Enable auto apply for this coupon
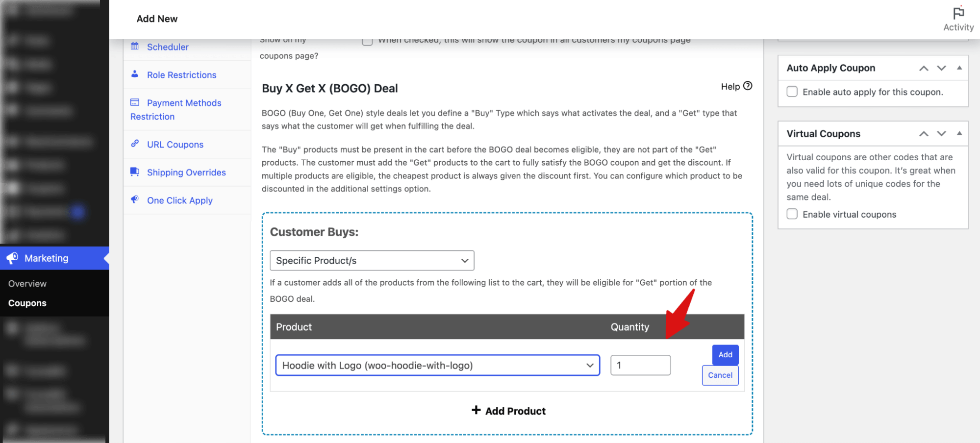The width and height of the screenshot is (980, 443). click(x=792, y=92)
